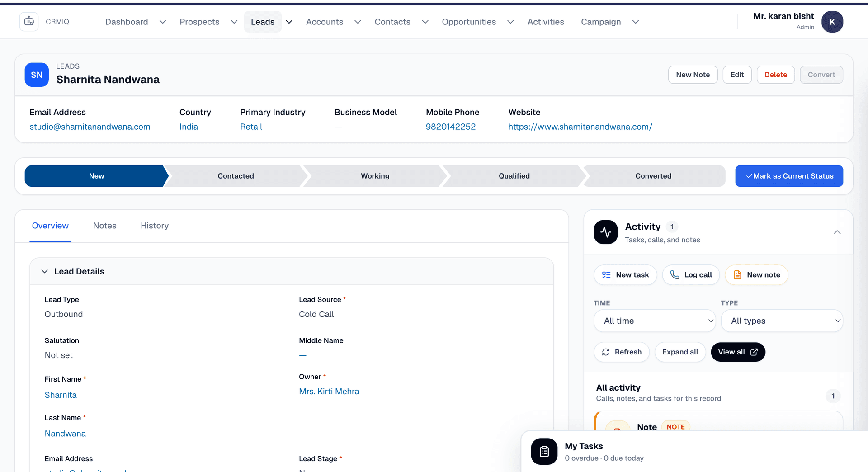Click the Activity pulse icon
Screen dimensions: 868x472
click(605, 232)
